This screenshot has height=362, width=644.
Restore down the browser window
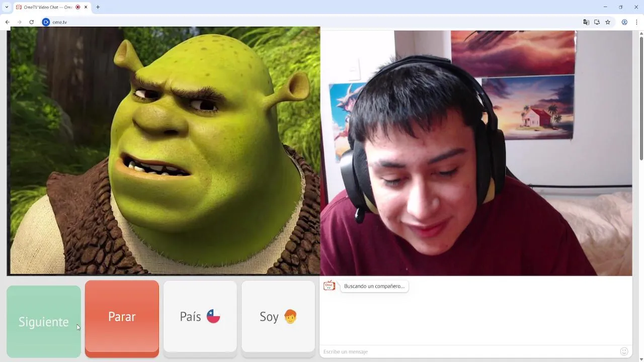pos(620,7)
